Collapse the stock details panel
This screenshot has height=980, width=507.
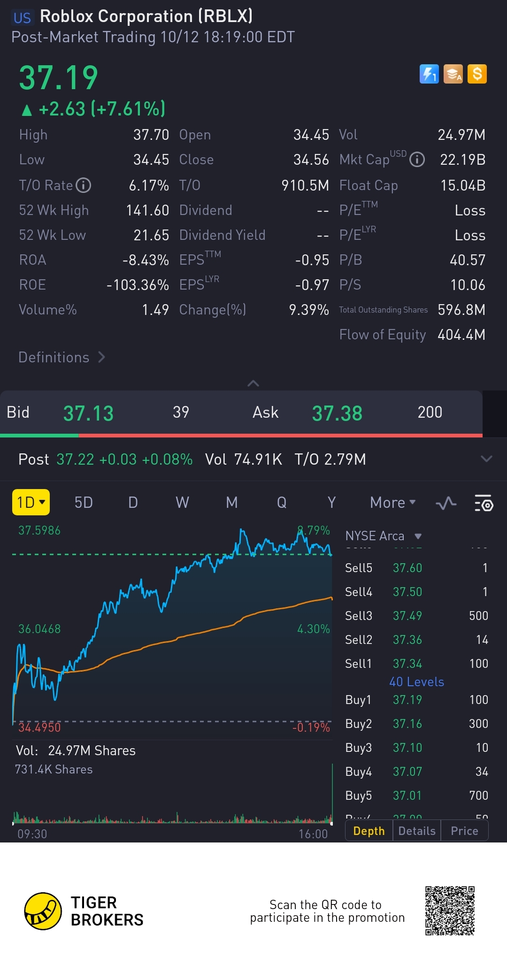click(253, 383)
